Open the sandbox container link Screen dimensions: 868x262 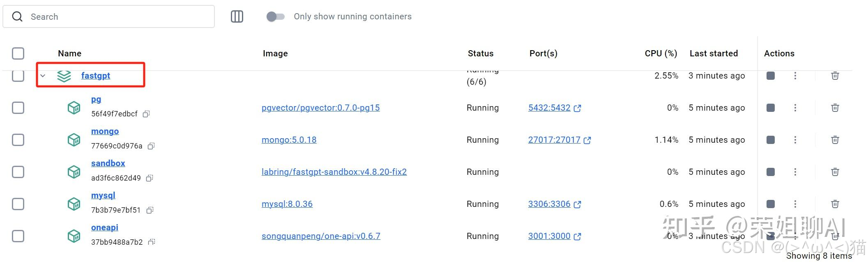click(x=108, y=163)
